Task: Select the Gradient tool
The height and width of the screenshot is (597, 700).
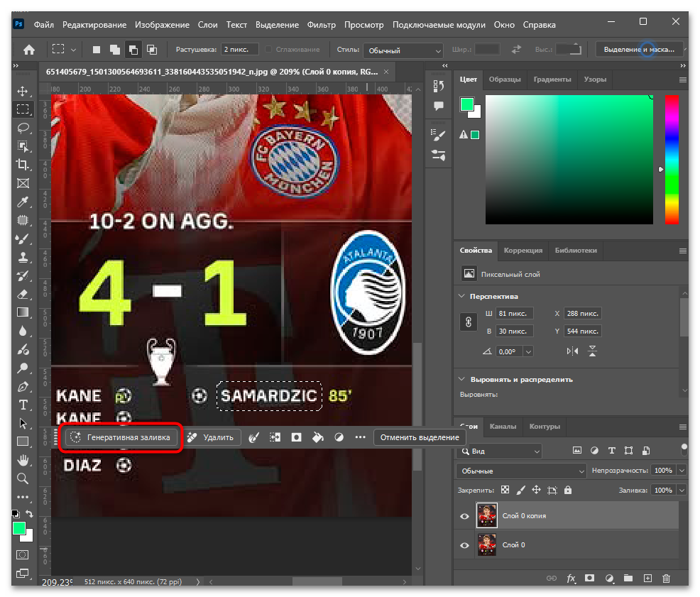Action: [x=23, y=312]
